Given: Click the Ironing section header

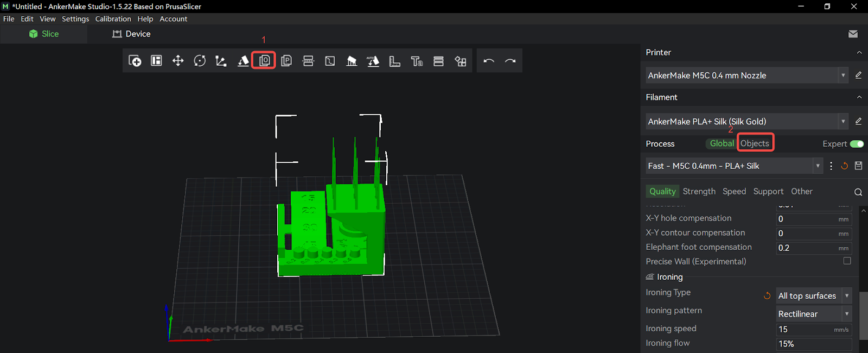Looking at the screenshot, I should (665, 277).
